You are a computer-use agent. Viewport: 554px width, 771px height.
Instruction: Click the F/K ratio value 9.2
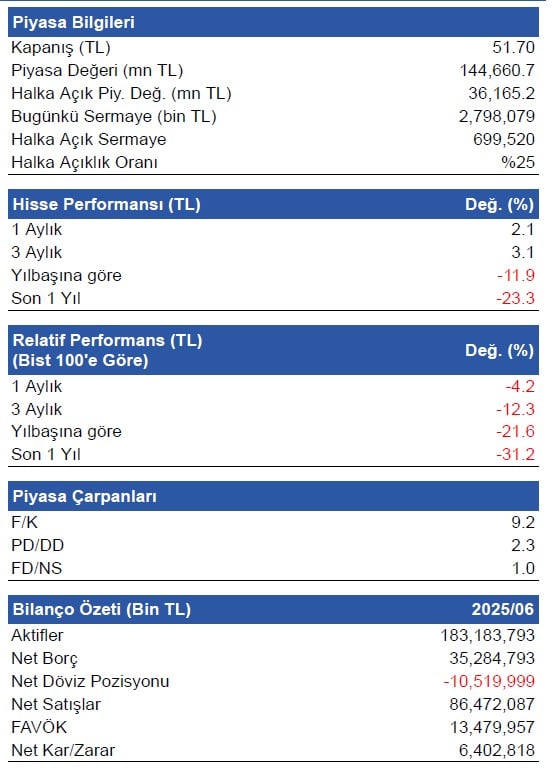[523, 522]
